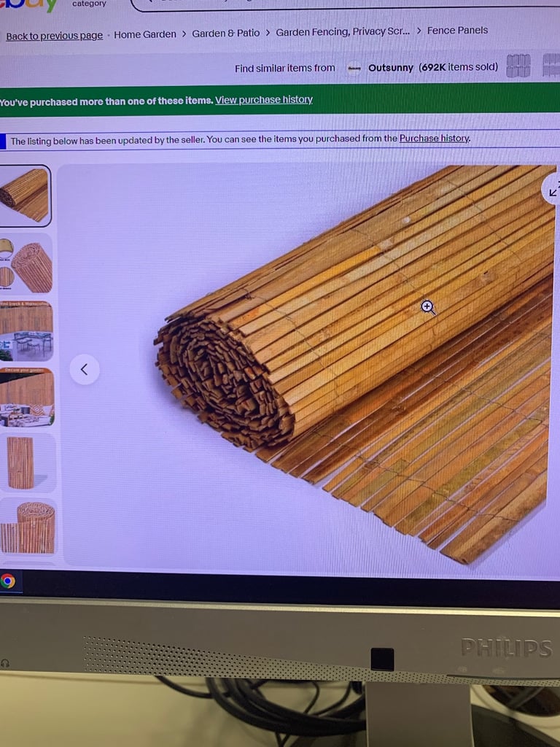Open the similar item fence thumbnail beside Outsunny
Screen dimensions: 560x747
coord(518,65)
